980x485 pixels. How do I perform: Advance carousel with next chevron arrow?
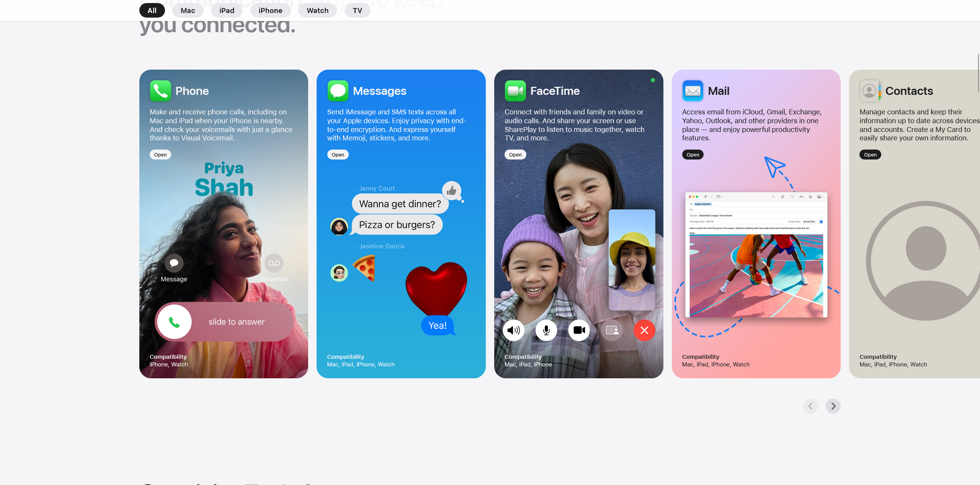pos(833,406)
